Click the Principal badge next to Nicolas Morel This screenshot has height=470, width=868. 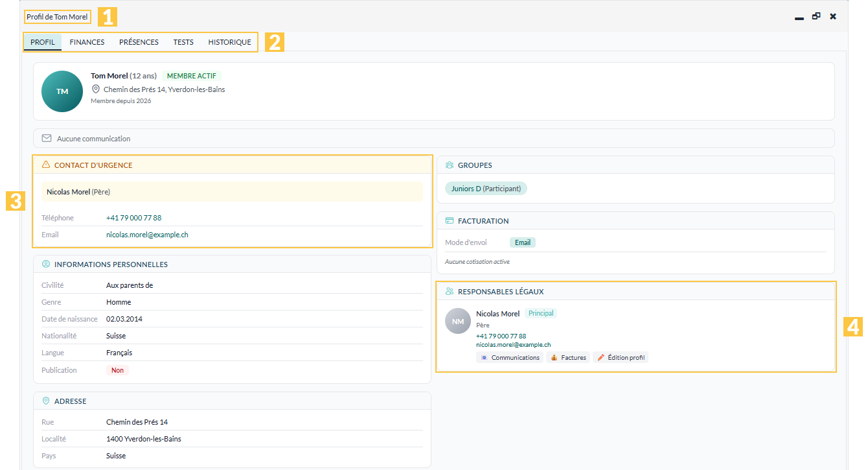[x=541, y=313]
